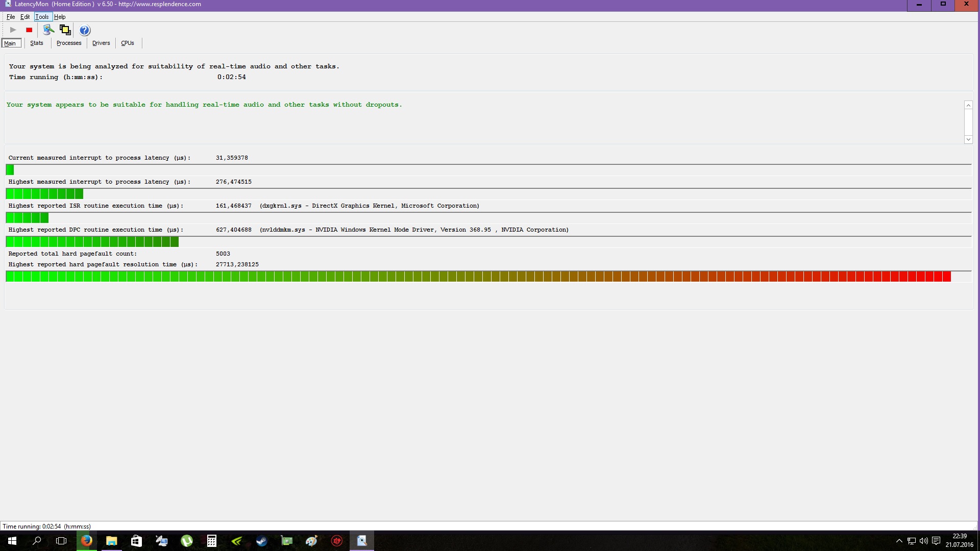Click the dxgkrnl.sys DirectX Graphics Kernel text
Image resolution: width=980 pixels, height=551 pixels.
370,206
